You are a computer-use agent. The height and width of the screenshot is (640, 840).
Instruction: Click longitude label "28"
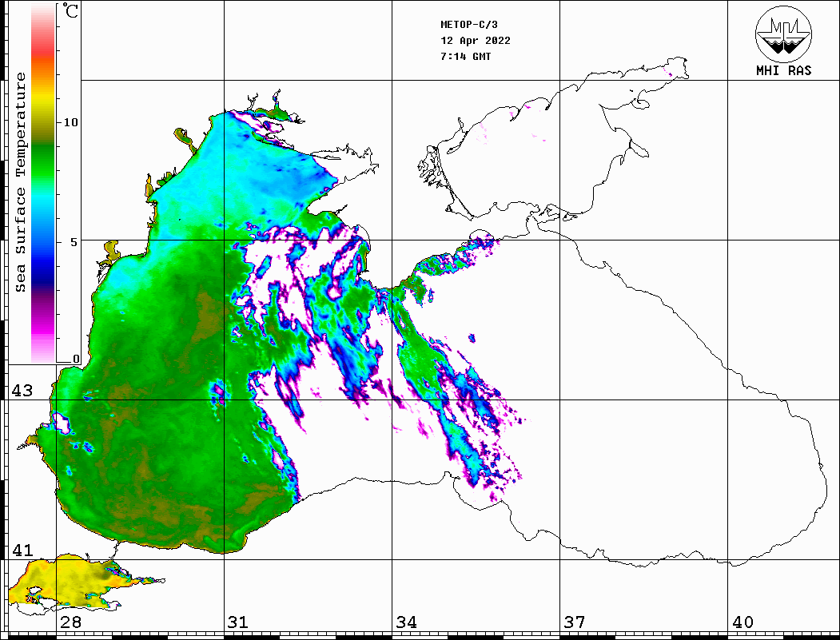point(70,622)
